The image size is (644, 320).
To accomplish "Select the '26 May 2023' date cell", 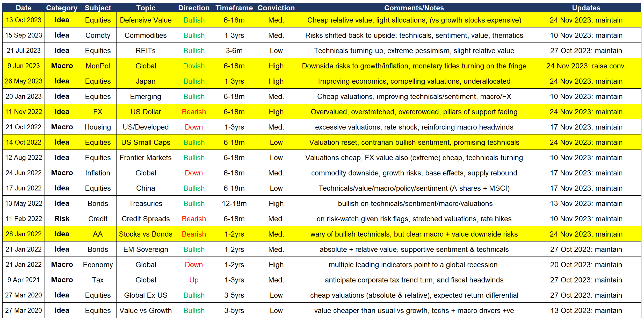I will [x=24, y=81].
